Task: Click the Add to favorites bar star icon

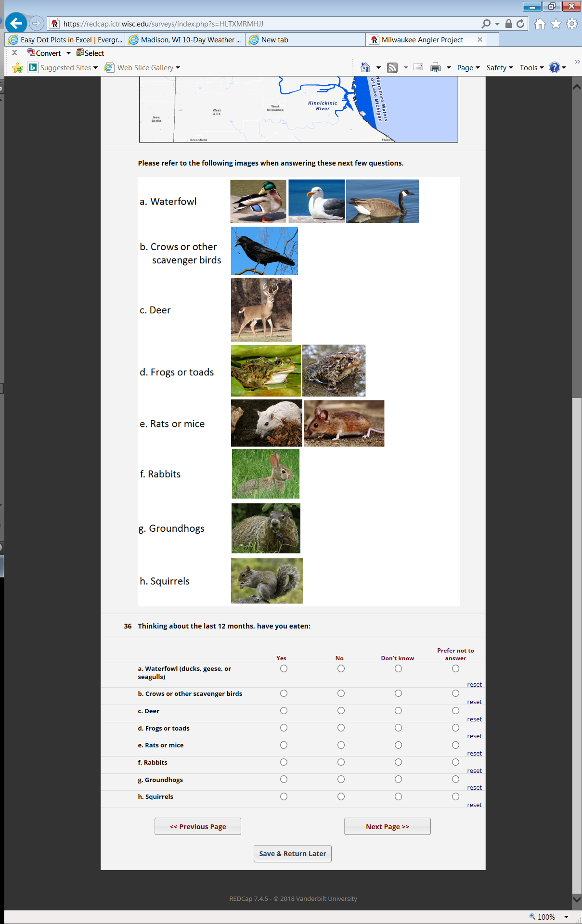Action: [17, 68]
